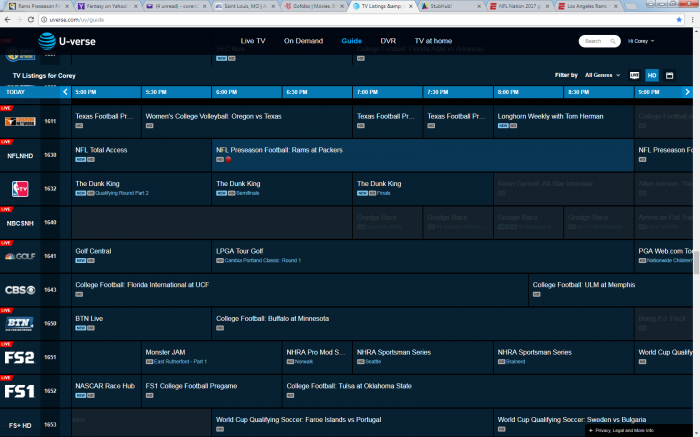
Task: Open the Chrome menu icon
Action: (x=692, y=20)
